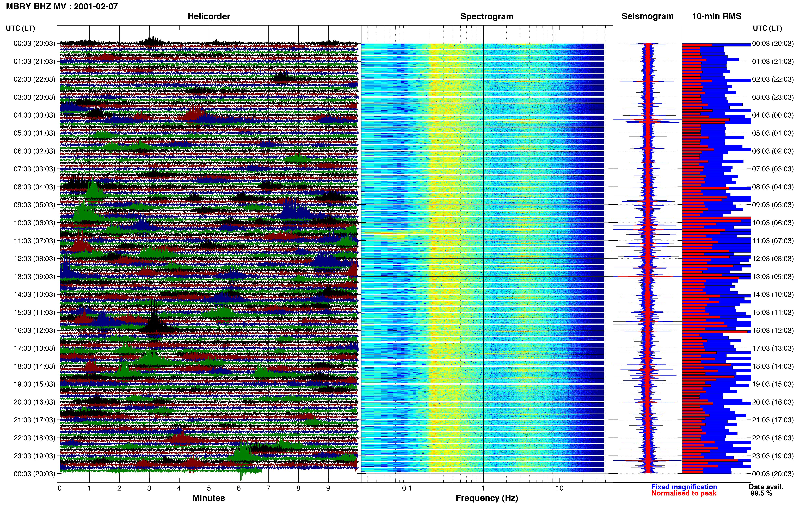812x508 pixels.
Task: Click 22:03 (18:03) label beside the RMS panel
Action: pyautogui.click(x=773, y=438)
